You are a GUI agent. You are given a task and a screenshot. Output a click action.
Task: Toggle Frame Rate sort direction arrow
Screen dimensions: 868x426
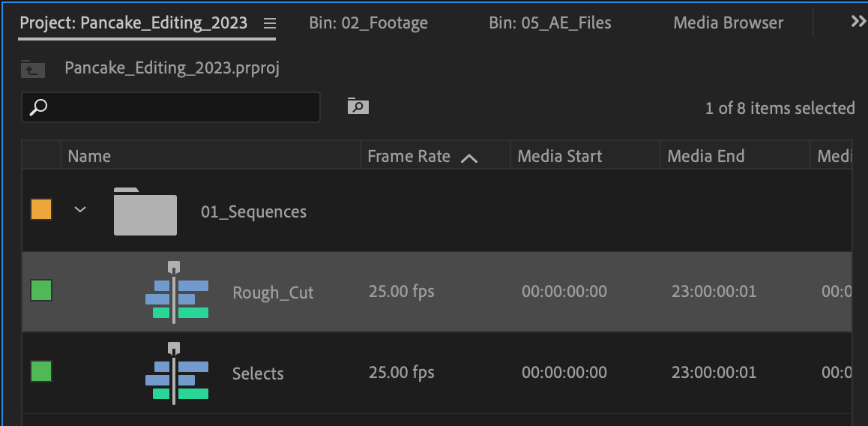[469, 157]
